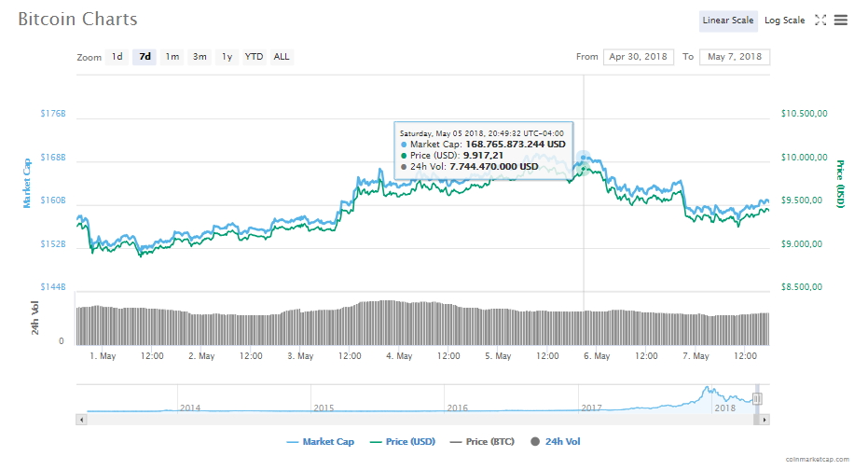Toggle Price (USD) series in legend
This screenshot has height=470, width=868.
[x=403, y=442]
